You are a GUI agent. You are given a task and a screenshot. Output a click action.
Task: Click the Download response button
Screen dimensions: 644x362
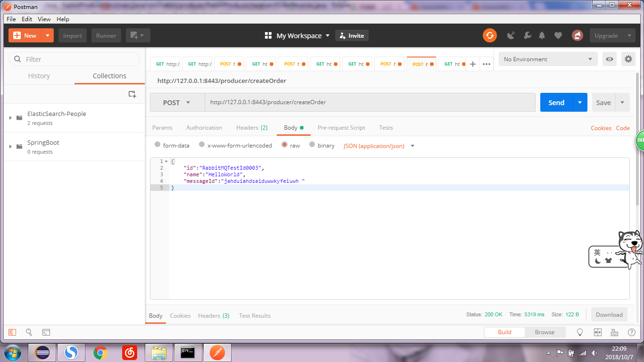pos(609,314)
